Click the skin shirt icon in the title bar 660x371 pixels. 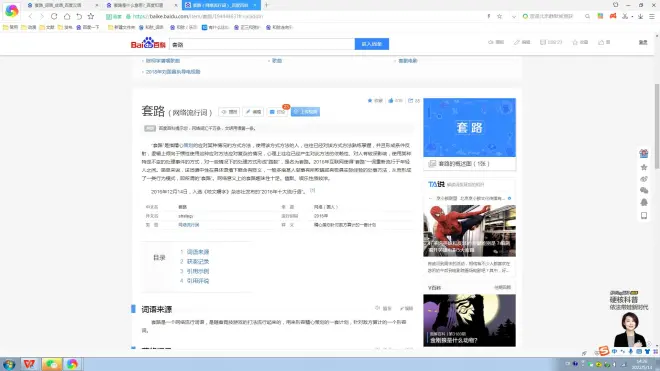coord(615,5)
